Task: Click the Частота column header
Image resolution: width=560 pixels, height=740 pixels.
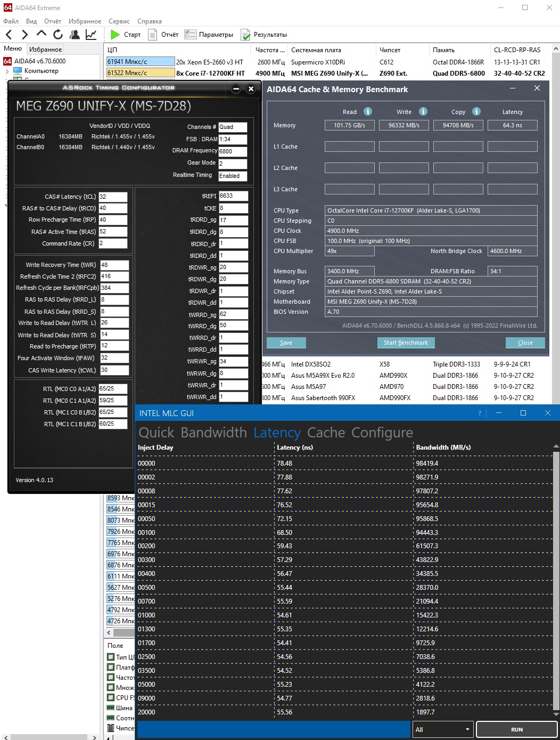Action: (x=270, y=50)
